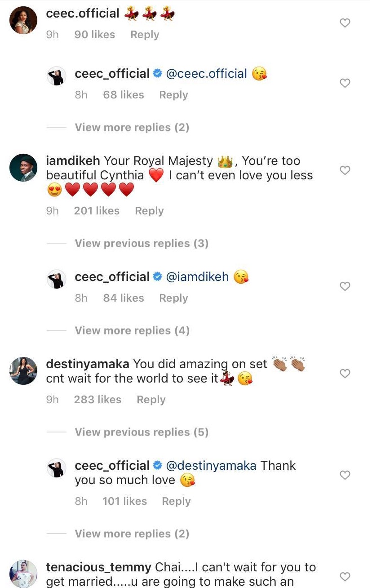Heart ceec_official's reply to @ceec.official
372x588 pixels.
[x=345, y=83]
